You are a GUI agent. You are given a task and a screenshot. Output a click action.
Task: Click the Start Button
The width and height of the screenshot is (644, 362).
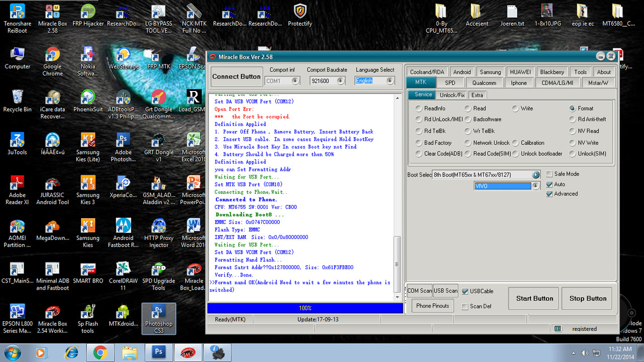coord(534,298)
